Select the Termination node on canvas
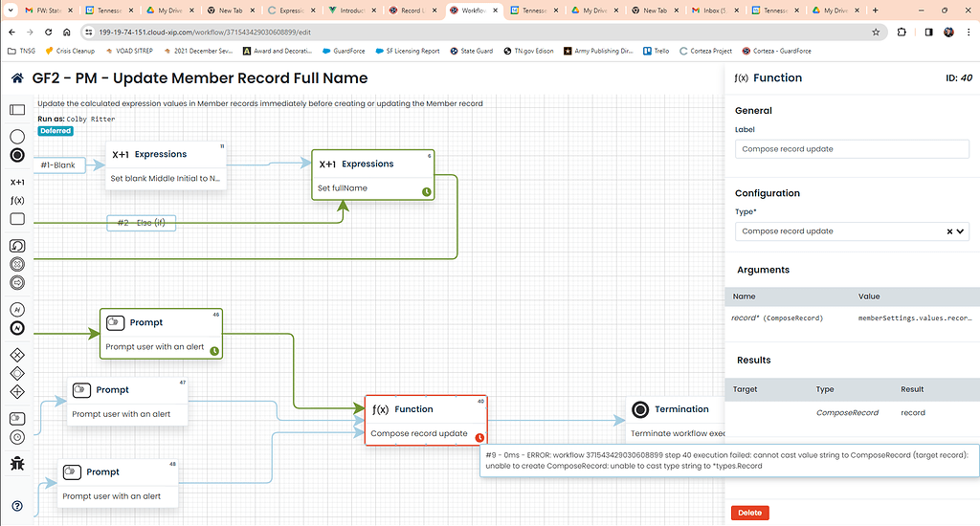Viewport: 980px width, 526px height. click(x=675, y=421)
